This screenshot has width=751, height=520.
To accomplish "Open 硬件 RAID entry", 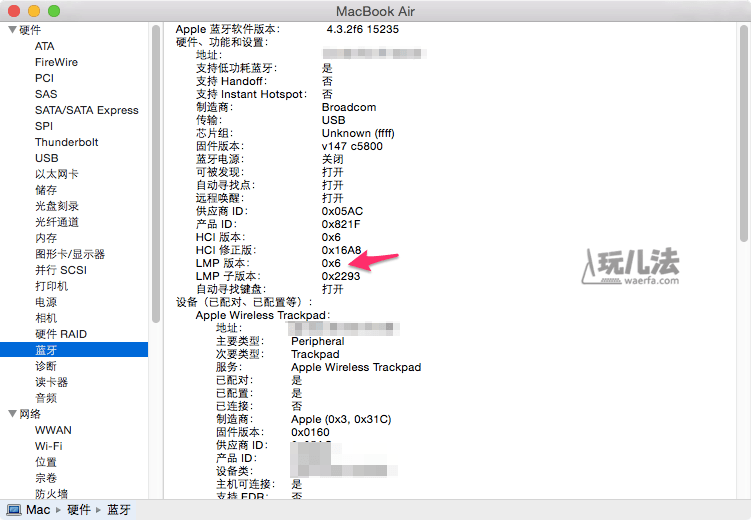I will pos(61,334).
